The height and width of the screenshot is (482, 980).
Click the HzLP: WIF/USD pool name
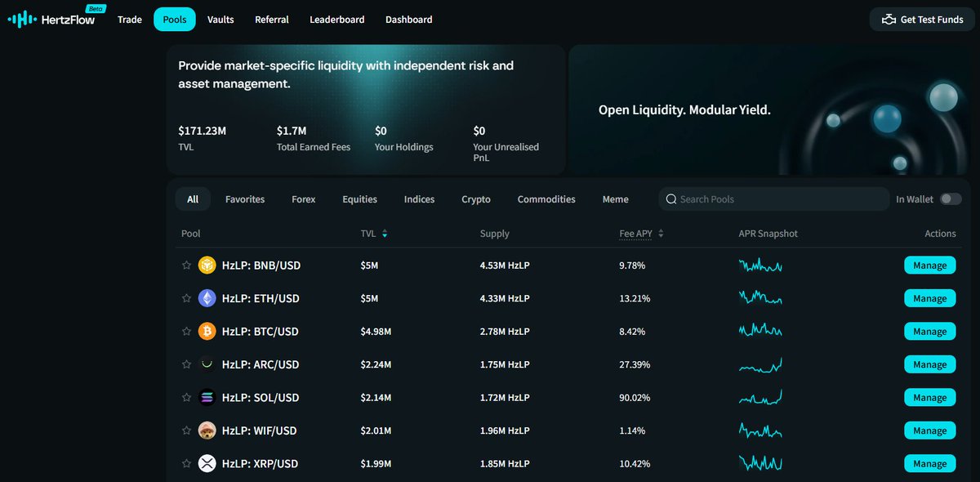260,431
